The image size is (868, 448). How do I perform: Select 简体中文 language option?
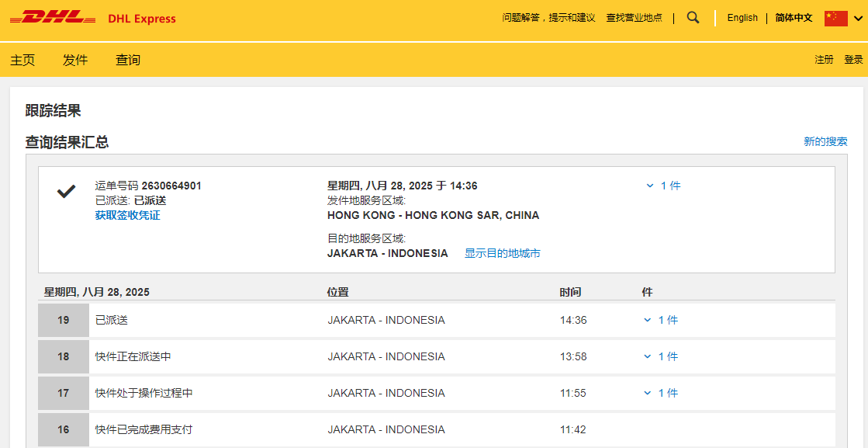(794, 18)
